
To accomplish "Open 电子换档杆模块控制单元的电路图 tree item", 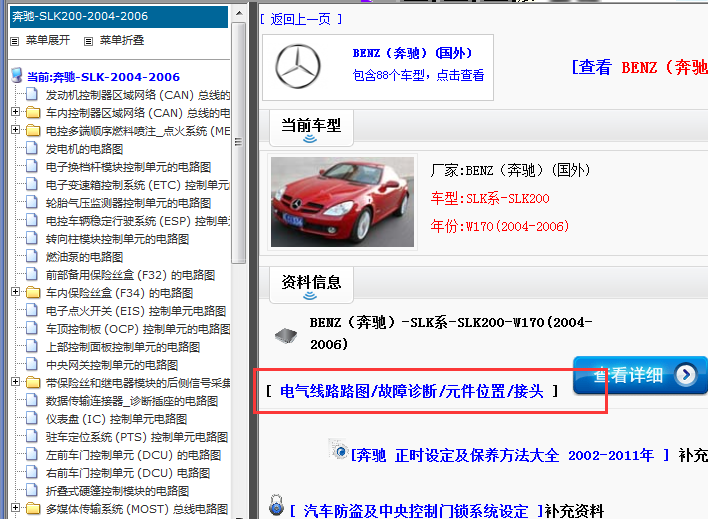I will [x=128, y=167].
